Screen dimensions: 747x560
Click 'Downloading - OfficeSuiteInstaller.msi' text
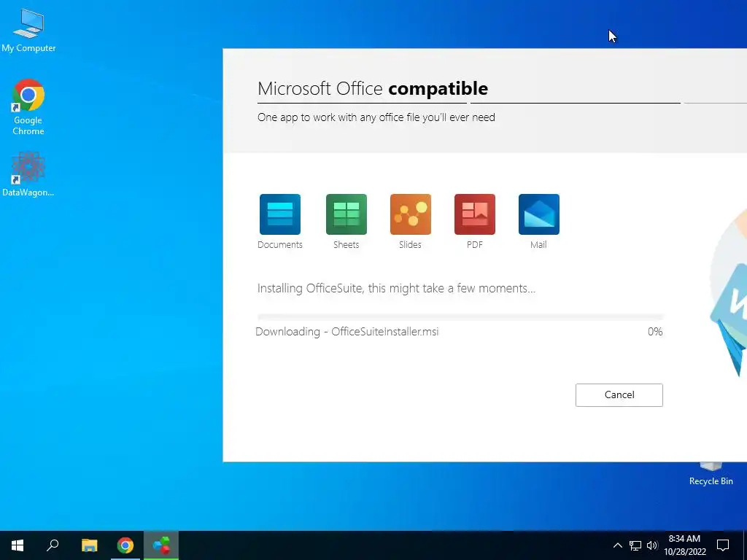pos(347,332)
